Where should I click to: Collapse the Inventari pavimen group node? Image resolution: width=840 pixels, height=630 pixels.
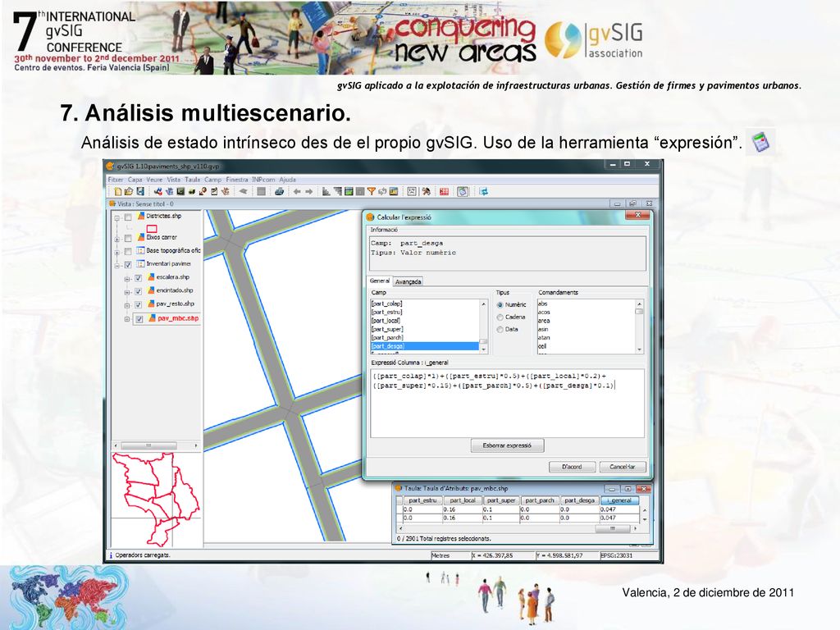[x=116, y=265]
